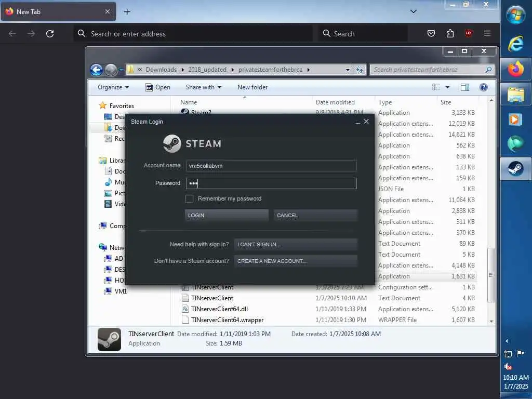Viewport: 532px width, 399px height.
Task: Open the Organize menu
Action: tap(113, 87)
